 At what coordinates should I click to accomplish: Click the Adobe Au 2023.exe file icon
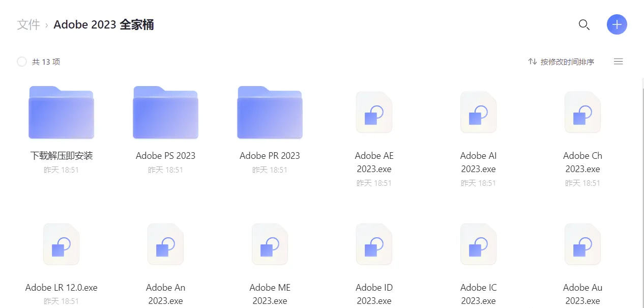point(582,244)
